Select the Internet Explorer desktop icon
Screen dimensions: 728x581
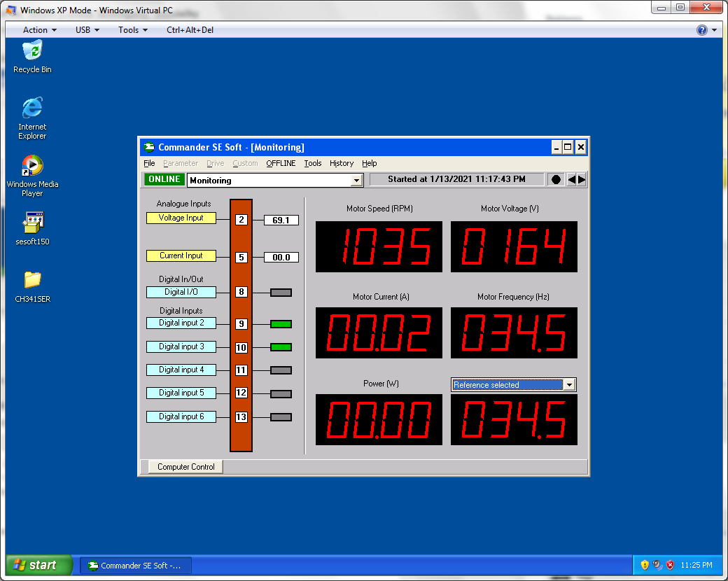coord(32,109)
